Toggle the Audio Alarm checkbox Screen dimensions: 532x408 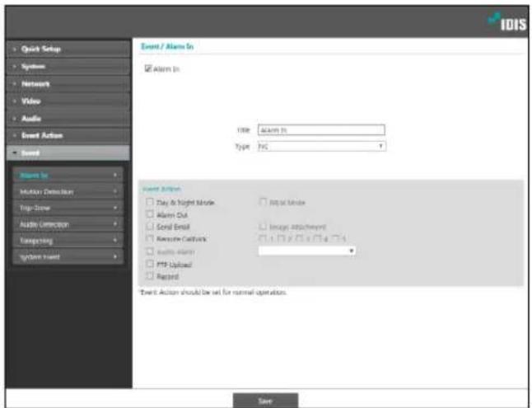(x=150, y=251)
